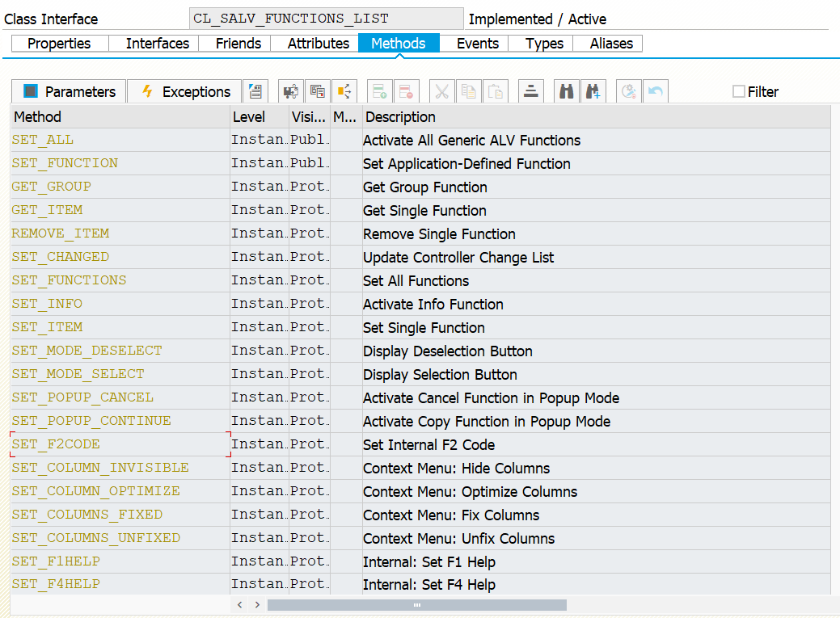The image size is (840, 618).
Task: Select the SET_MODE_SELECT method cell
Action: pyautogui.click(x=120, y=374)
